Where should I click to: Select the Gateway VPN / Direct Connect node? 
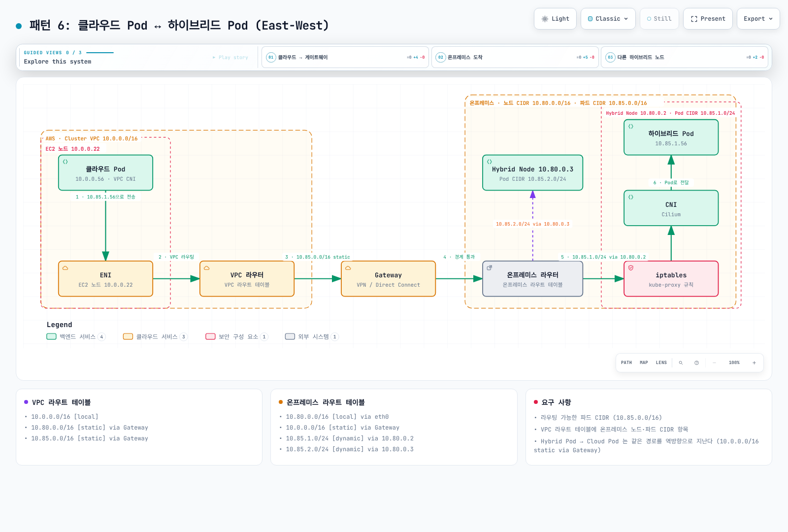tap(388, 279)
